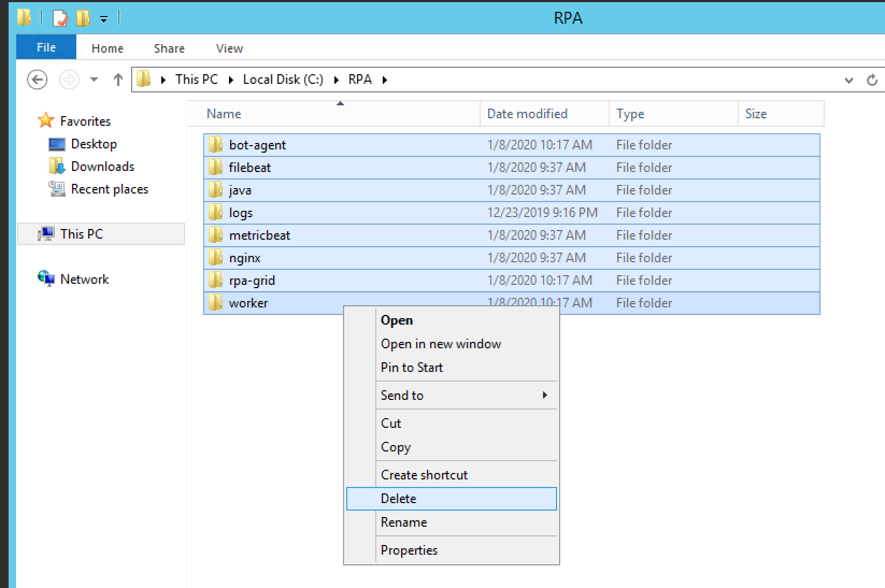Viewport: 885px width, 588px height.
Task: Refresh the RPA folder view
Action: point(872,80)
